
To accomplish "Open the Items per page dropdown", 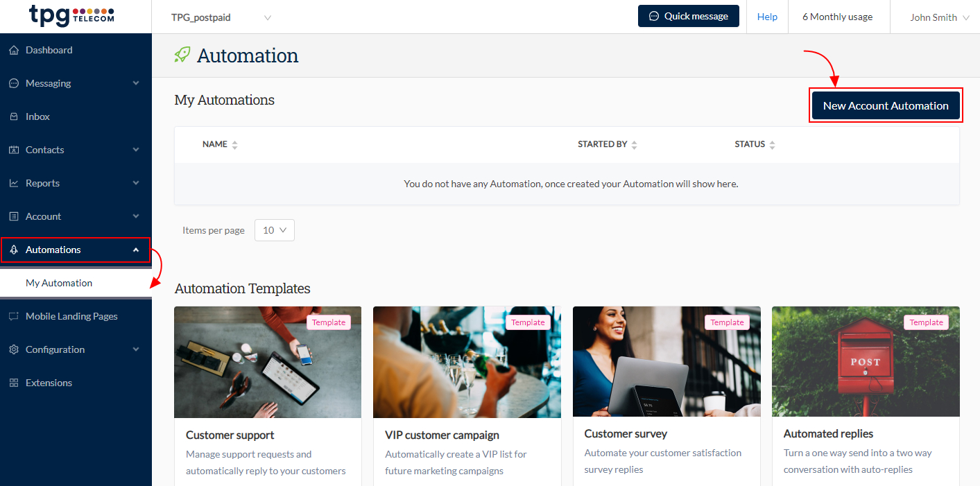I will coord(274,229).
